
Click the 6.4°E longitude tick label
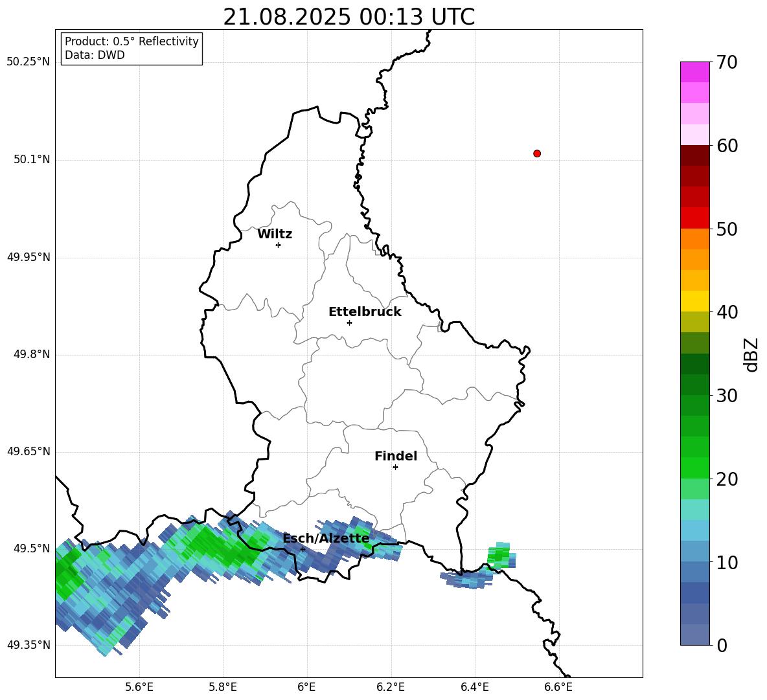[x=474, y=687]
